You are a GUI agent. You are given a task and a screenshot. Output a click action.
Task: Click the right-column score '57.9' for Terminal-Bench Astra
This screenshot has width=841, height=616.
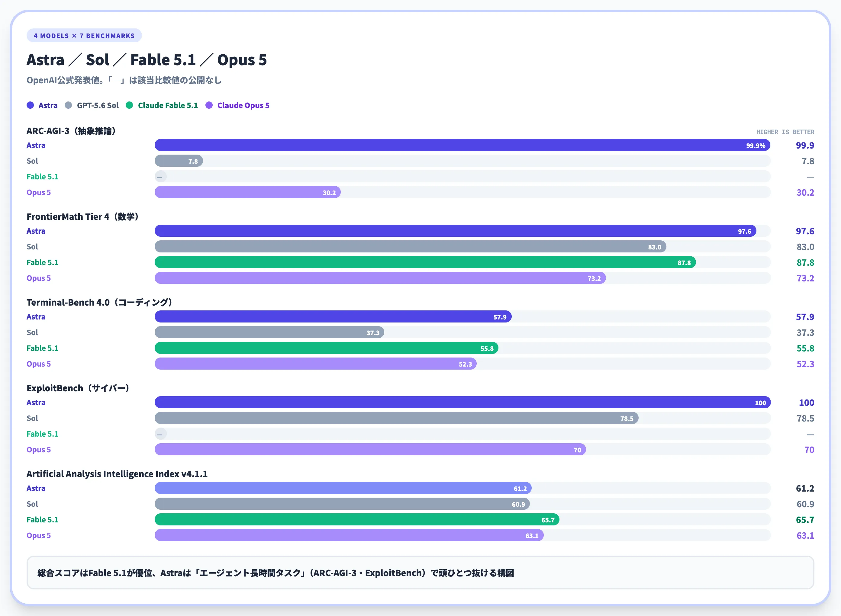pos(805,317)
